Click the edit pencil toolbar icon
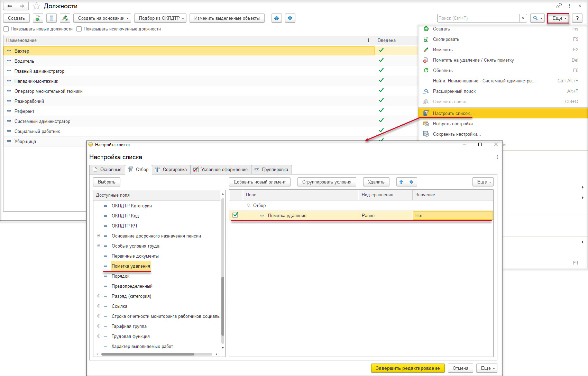Viewport: 588px width, 376px height. [x=65, y=18]
